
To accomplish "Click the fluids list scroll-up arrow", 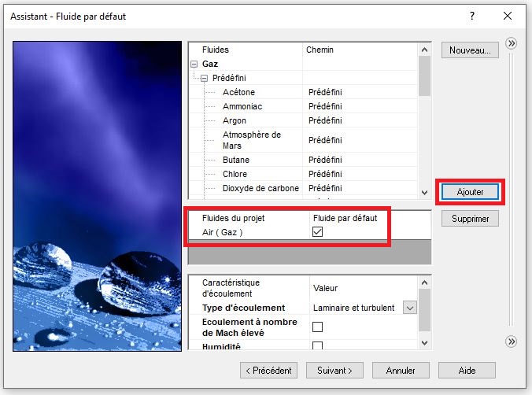I will point(424,50).
